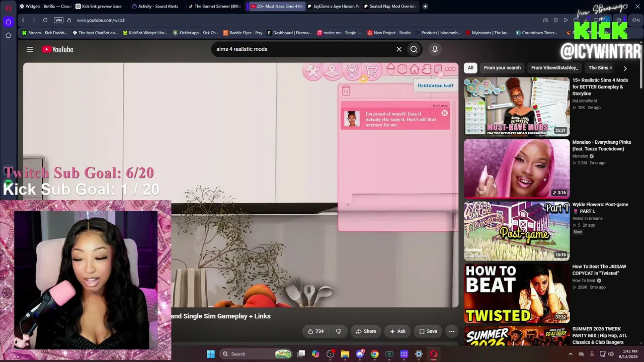Open Discord from the taskbar
Screen dimensions: 644x362
point(360,354)
